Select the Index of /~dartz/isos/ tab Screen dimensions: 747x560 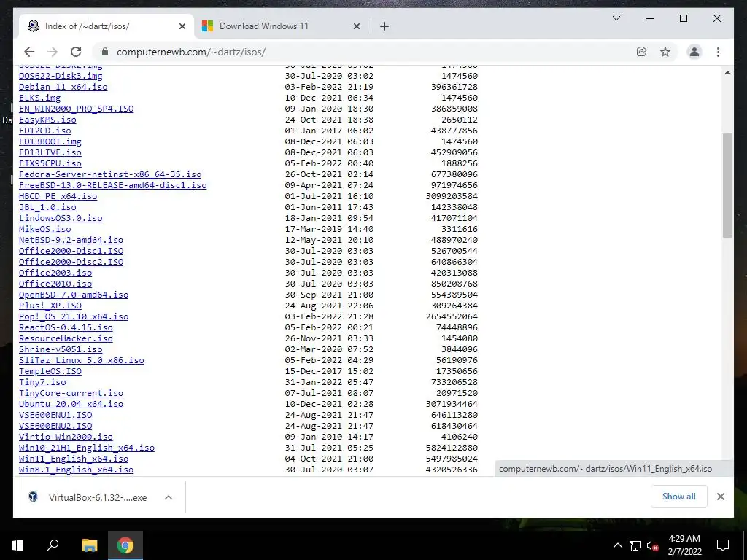(107, 26)
